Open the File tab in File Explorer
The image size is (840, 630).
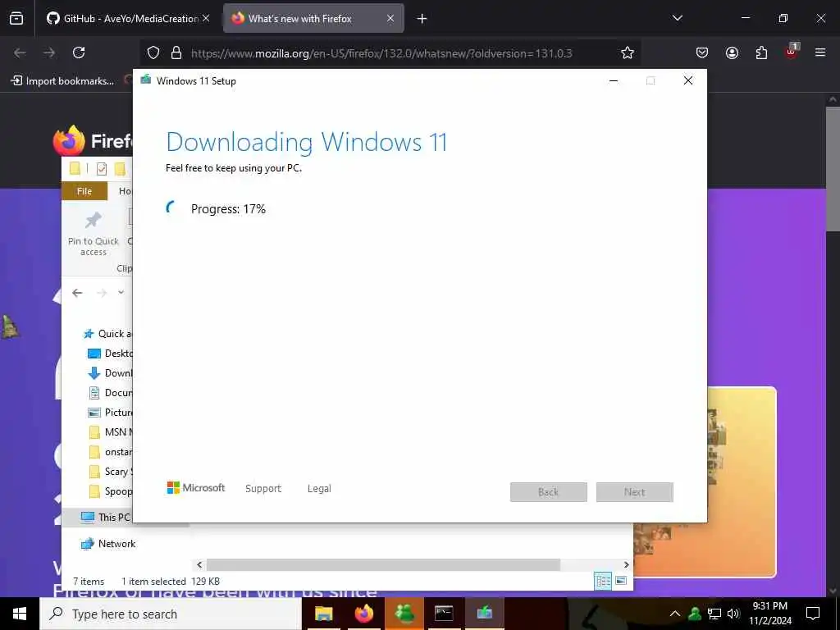point(84,191)
